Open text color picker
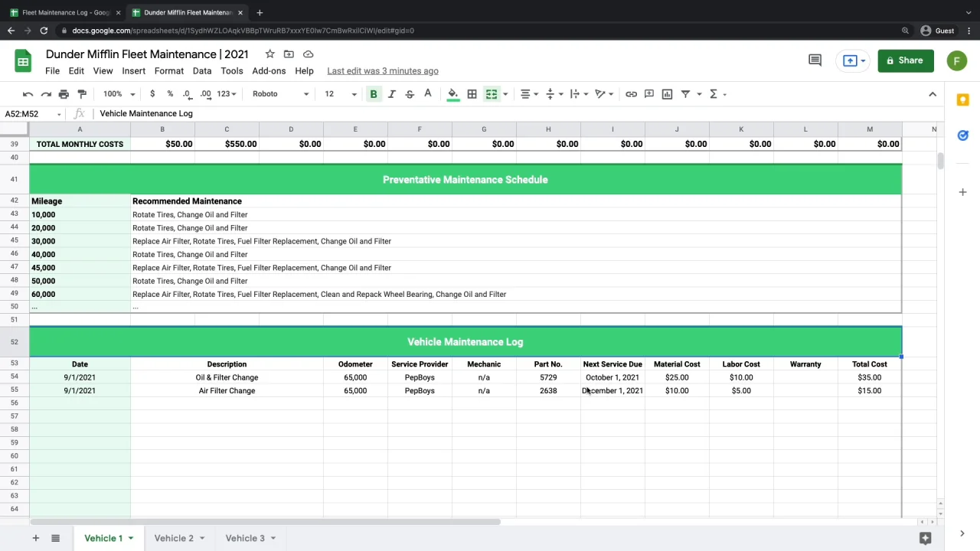This screenshot has width=980, height=551. (428, 94)
